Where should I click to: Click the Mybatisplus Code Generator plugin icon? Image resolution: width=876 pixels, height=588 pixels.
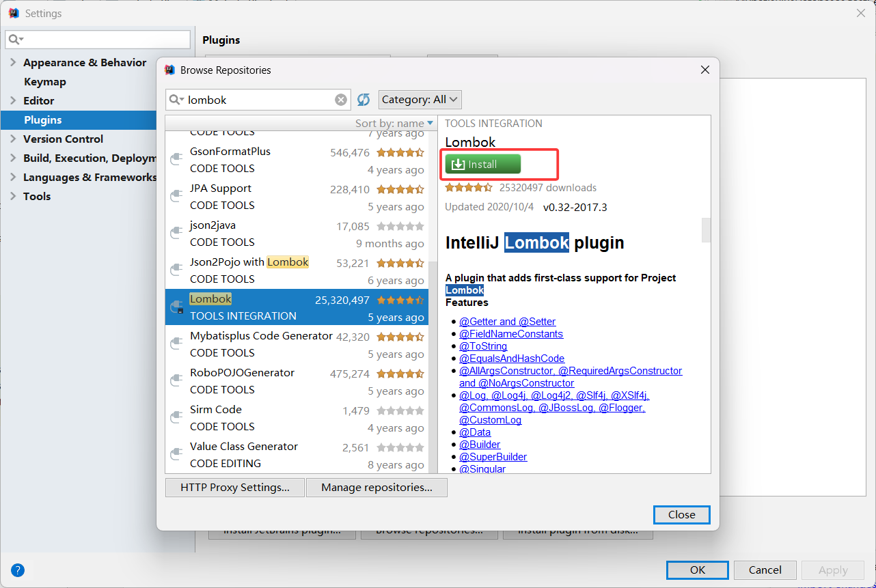(x=176, y=344)
